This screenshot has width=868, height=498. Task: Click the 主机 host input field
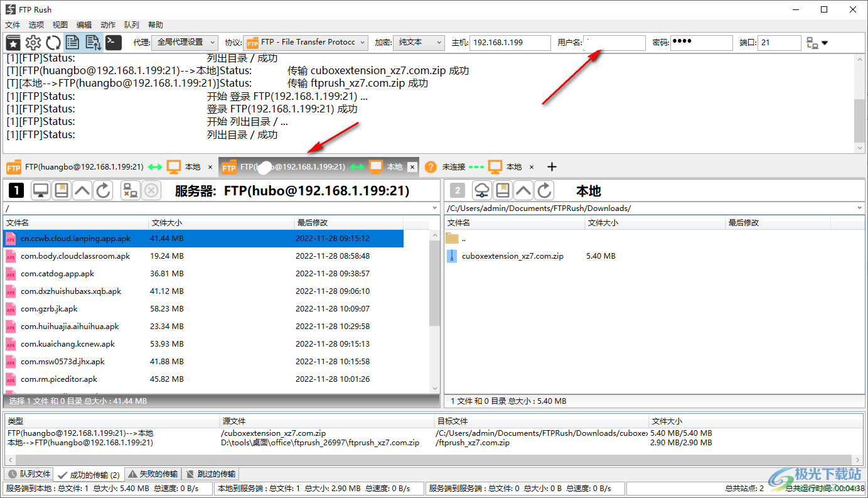[510, 43]
